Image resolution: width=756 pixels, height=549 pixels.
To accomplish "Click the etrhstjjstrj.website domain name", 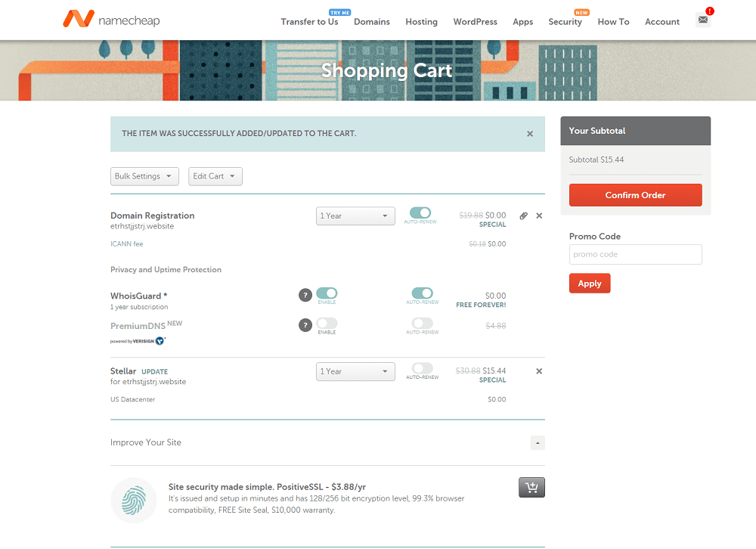I will [142, 226].
